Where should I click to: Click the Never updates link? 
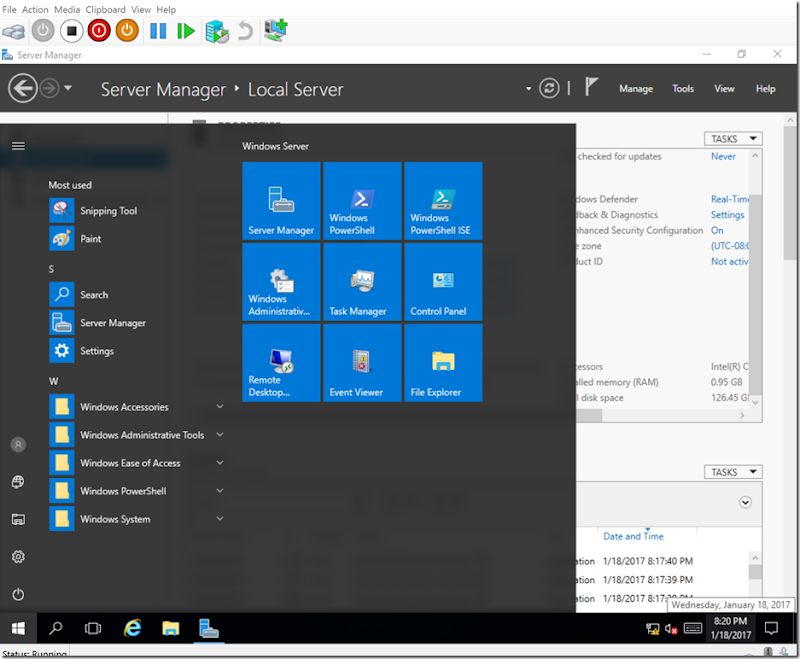[723, 156]
